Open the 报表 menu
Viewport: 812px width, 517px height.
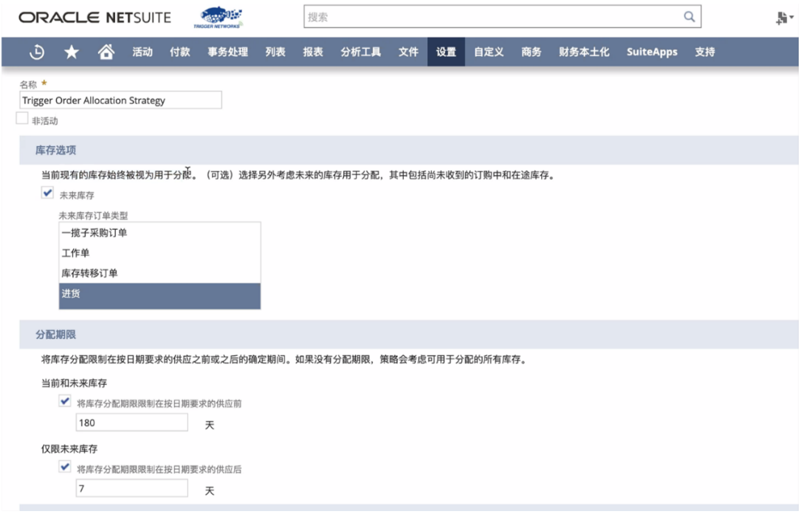click(313, 52)
